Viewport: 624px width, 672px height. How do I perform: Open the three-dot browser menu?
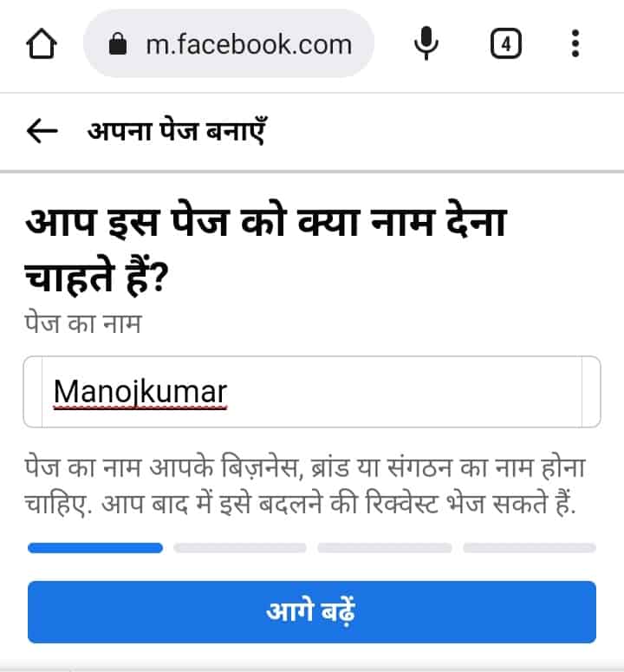point(575,43)
